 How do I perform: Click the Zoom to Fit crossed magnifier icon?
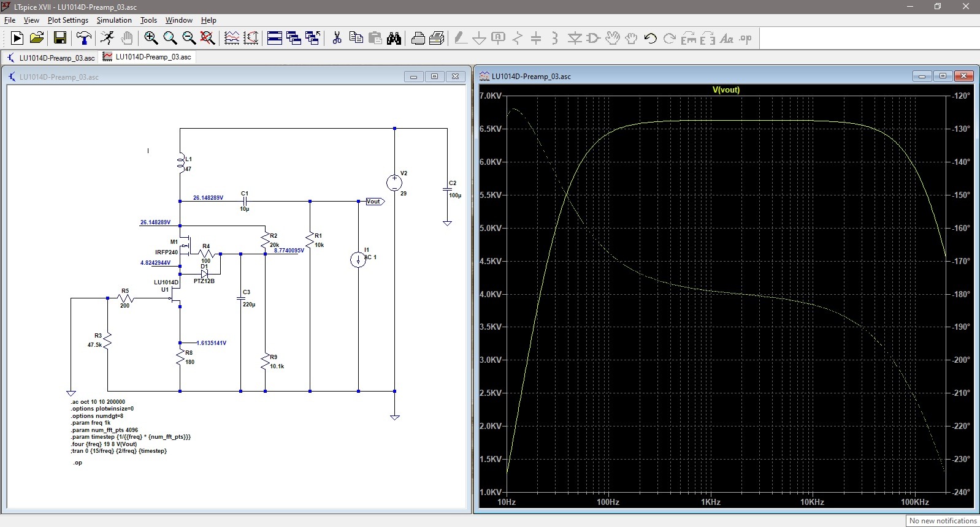coord(208,39)
